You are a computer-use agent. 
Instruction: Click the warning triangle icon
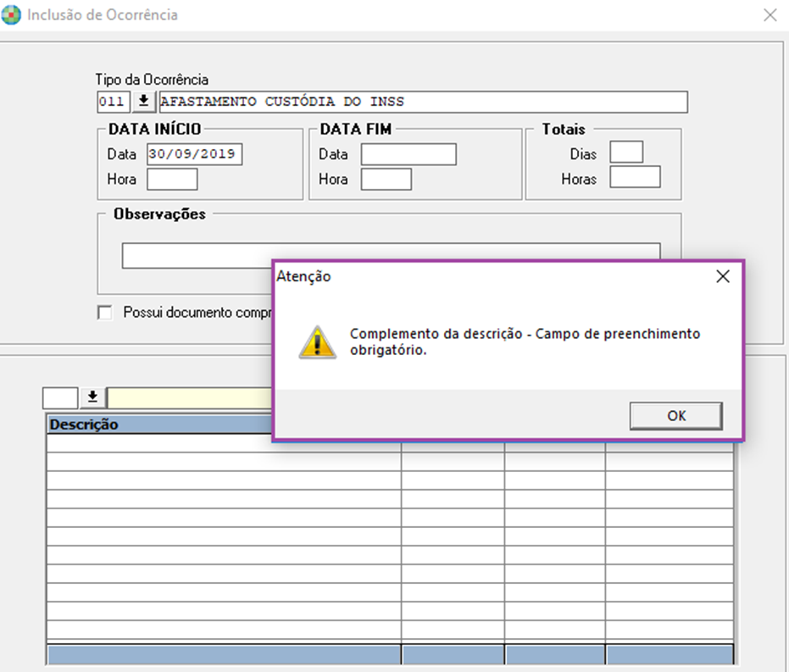coord(318,342)
